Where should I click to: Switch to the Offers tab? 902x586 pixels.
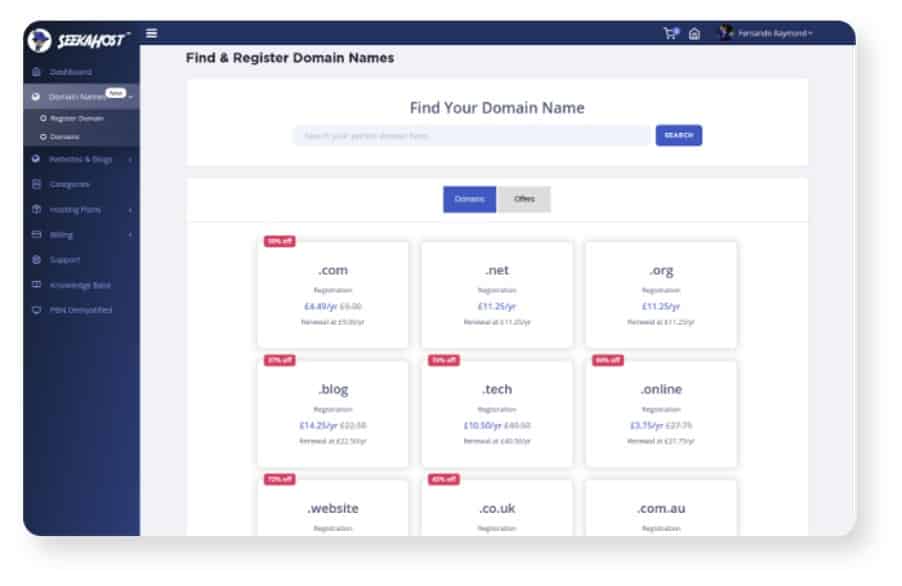point(524,199)
